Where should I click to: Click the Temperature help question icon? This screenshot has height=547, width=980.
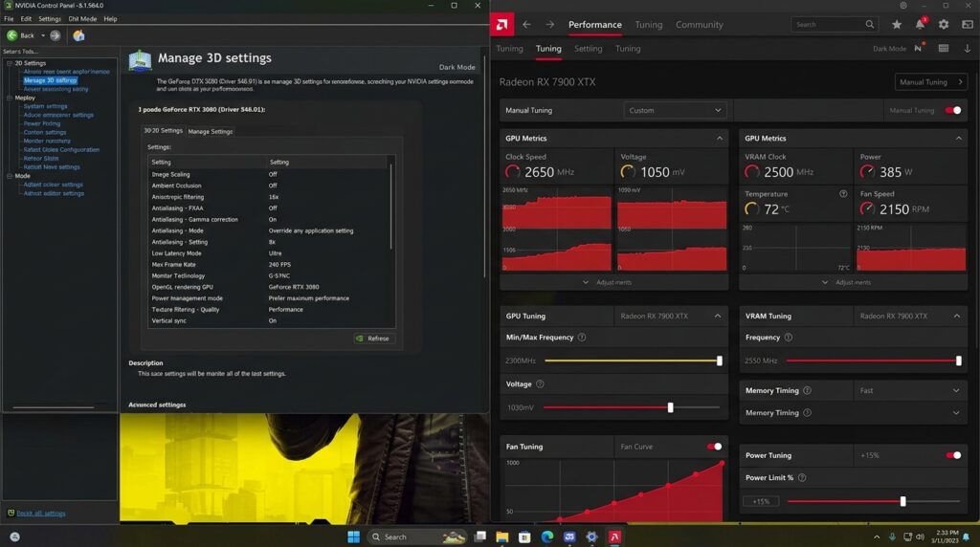coord(843,193)
